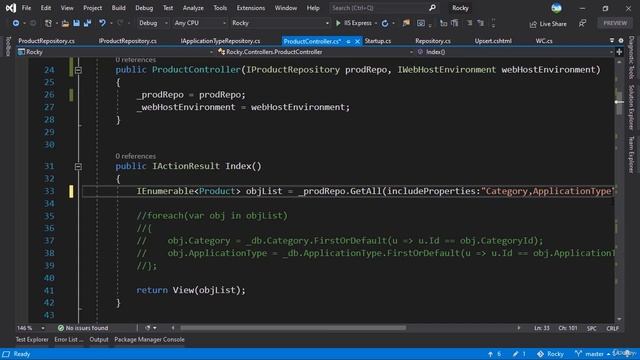The image size is (640, 360).
Task: Open the Rocky project navigation dropdown
Action: pyautogui.click(x=115, y=52)
